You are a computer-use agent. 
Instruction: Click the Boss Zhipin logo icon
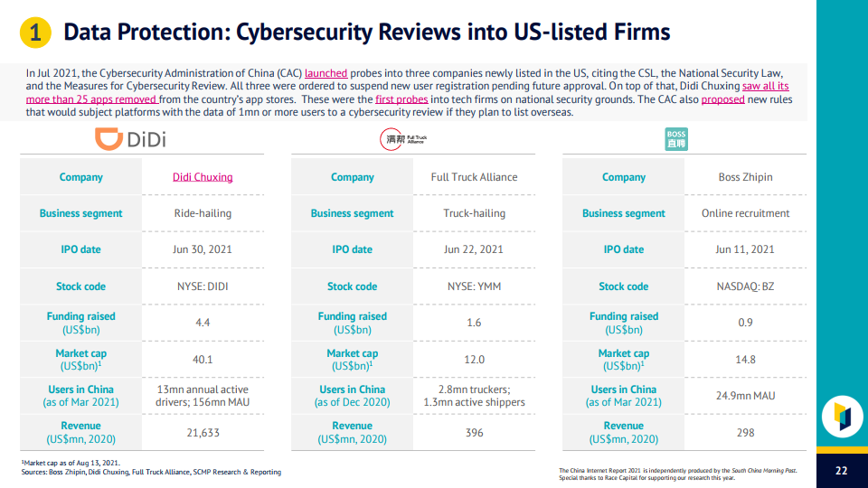tap(676, 139)
